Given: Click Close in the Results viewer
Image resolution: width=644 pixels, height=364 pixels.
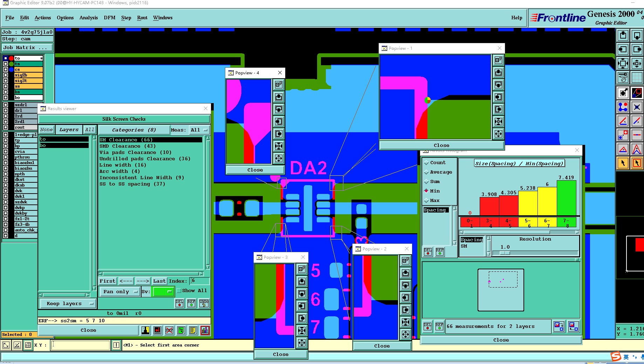Looking at the screenshot, I should tap(88, 330).
